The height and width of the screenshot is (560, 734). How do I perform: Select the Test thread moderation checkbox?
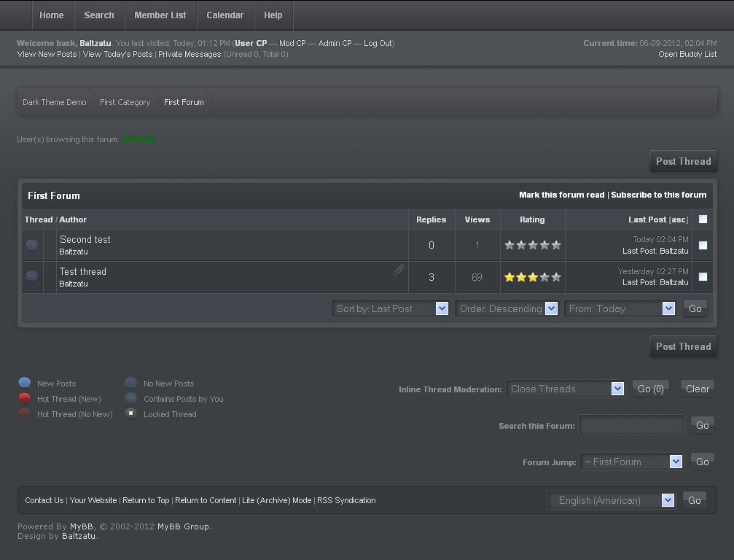click(x=703, y=277)
